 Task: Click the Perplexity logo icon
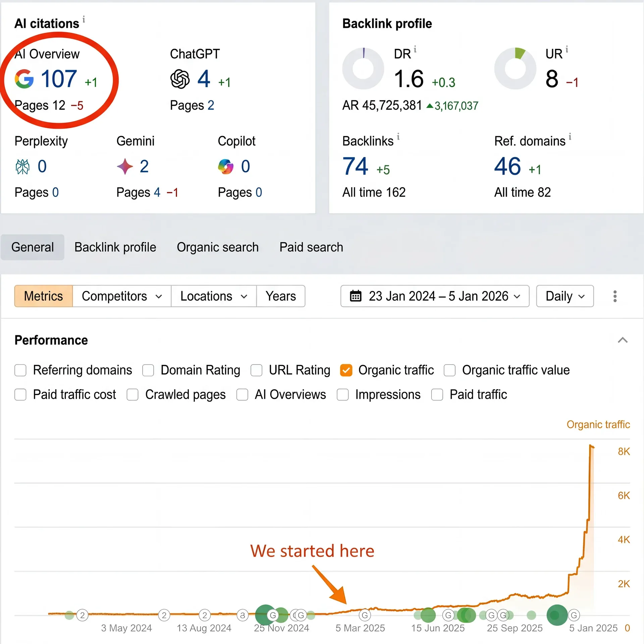click(x=22, y=167)
